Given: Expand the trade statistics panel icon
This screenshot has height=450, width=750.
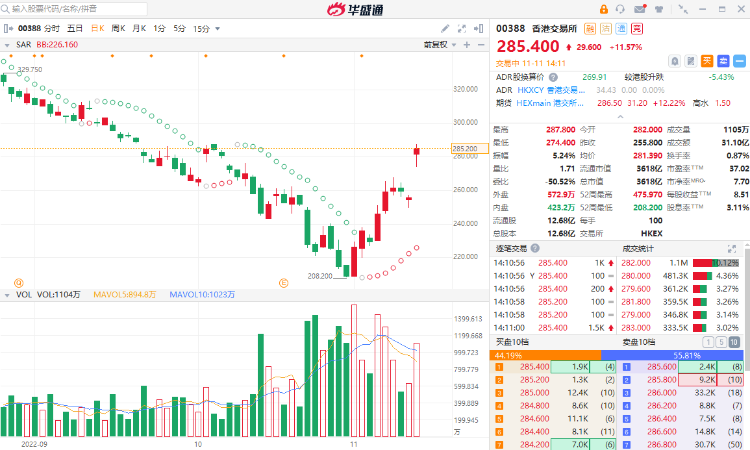Looking at the screenshot, I should [x=732, y=249].
